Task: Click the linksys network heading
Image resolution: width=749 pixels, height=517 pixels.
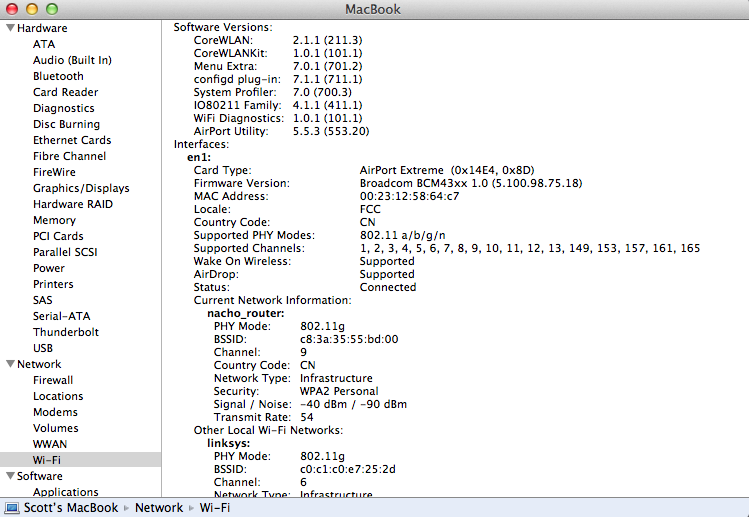Action: pos(228,443)
